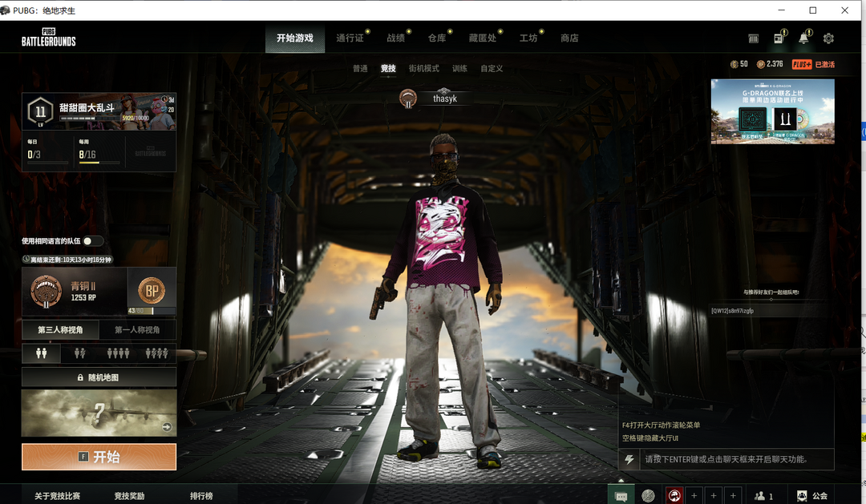Click the level 11 hexagon badge

[x=40, y=112]
